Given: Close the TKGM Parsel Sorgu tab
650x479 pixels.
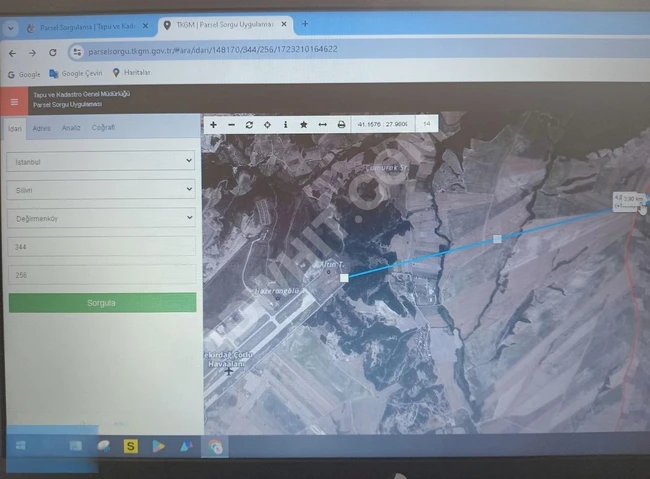Looking at the screenshot, I should pos(284,24).
